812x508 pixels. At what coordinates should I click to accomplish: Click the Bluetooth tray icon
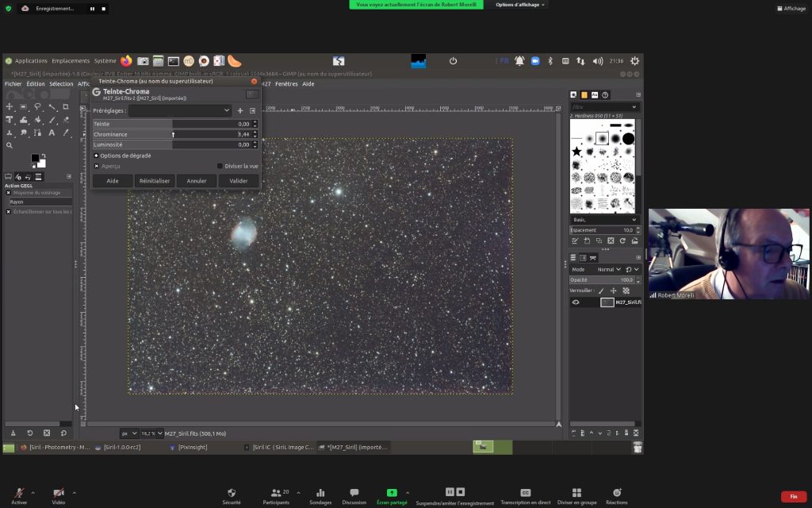point(550,61)
